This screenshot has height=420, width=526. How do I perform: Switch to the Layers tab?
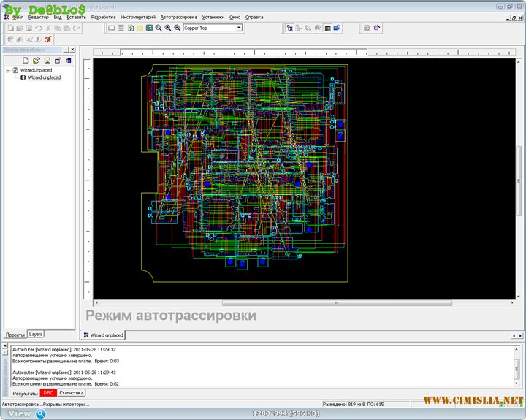point(36,334)
